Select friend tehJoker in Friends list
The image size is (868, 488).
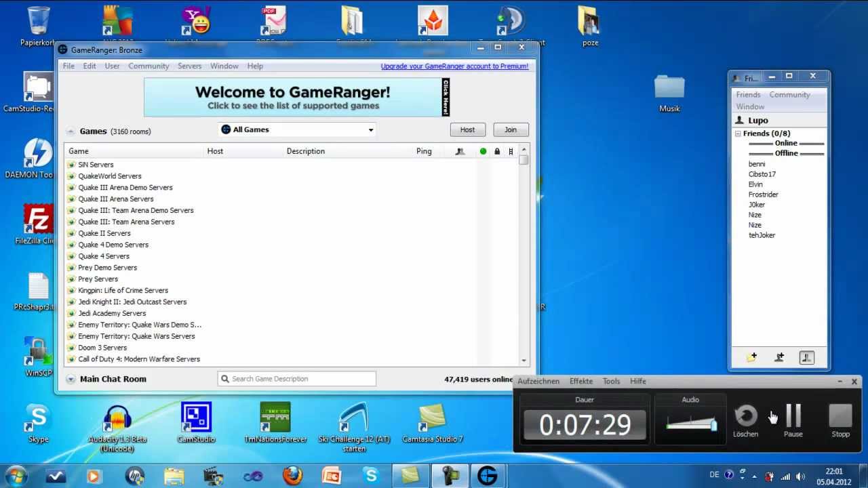[x=762, y=235]
